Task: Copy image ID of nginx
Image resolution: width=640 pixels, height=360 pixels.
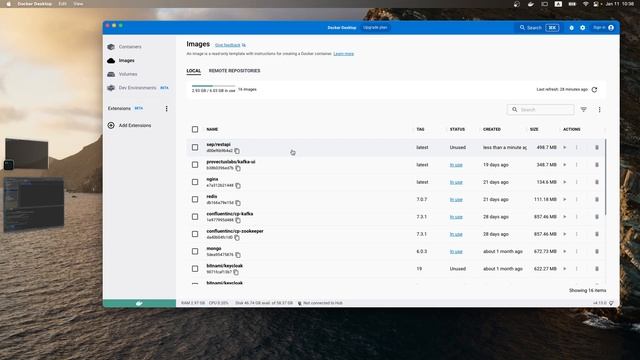Action: click(238, 186)
